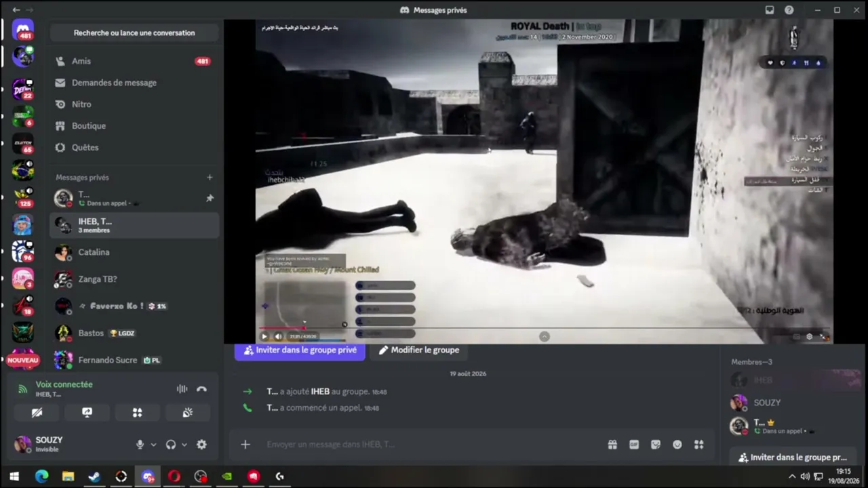Open the Quêtes page
Screen dimensions: 868x488
(134, 148)
